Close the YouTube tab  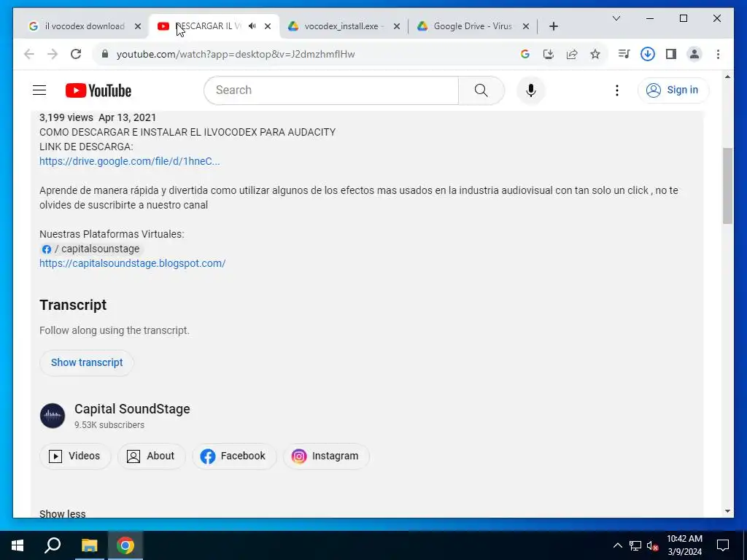[268, 27]
